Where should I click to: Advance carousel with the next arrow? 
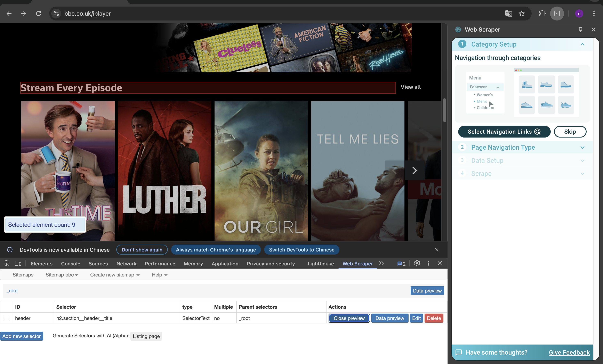(414, 170)
